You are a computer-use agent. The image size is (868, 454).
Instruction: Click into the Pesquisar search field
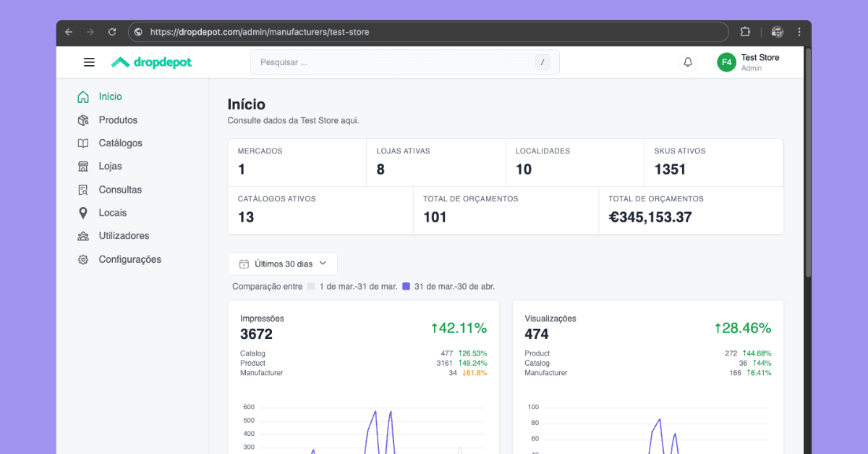[x=405, y=62]
